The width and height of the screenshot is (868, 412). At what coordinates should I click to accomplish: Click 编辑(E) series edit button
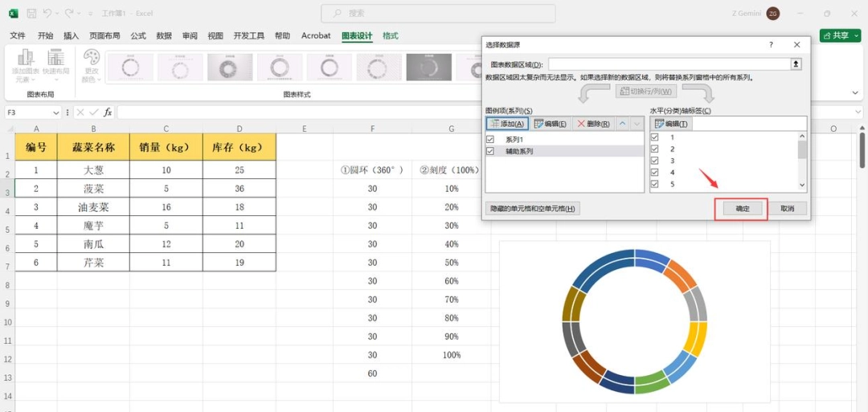[551, 124]
